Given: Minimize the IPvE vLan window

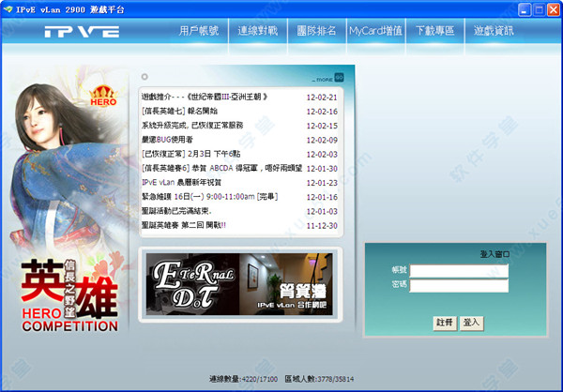Looking at the screenshot, I should 525,9.
